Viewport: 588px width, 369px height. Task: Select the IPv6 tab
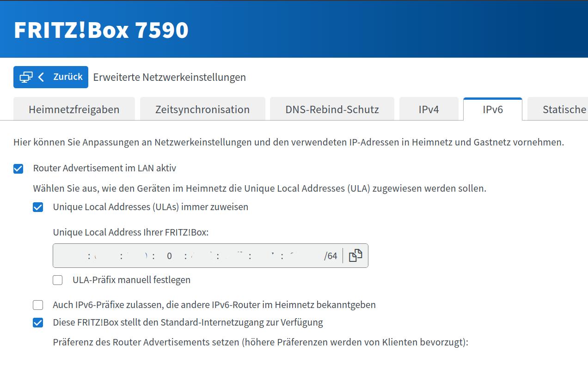493,109
